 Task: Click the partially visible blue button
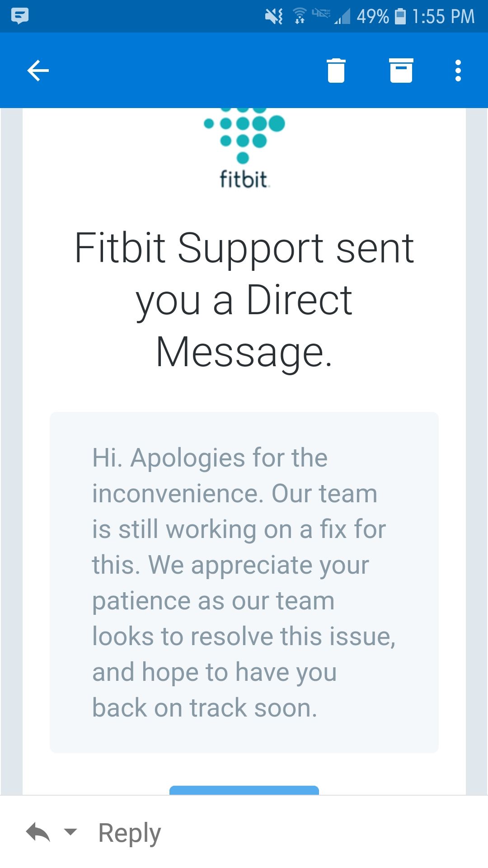tap(244, 790)
